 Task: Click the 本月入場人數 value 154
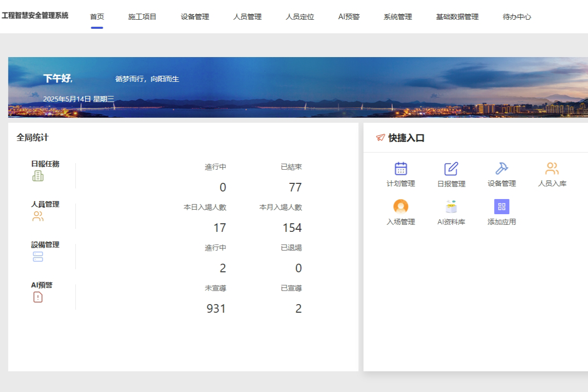pyautogui.click(x=292, y=228)
